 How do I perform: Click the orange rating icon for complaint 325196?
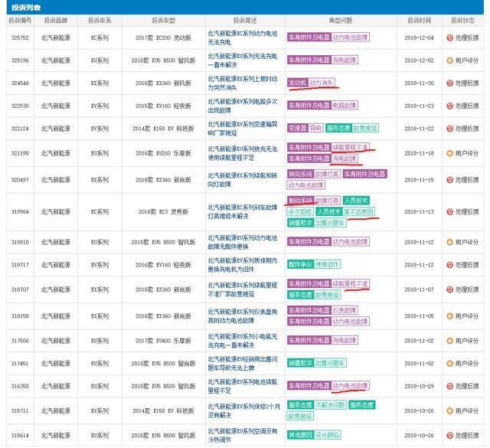449,60
